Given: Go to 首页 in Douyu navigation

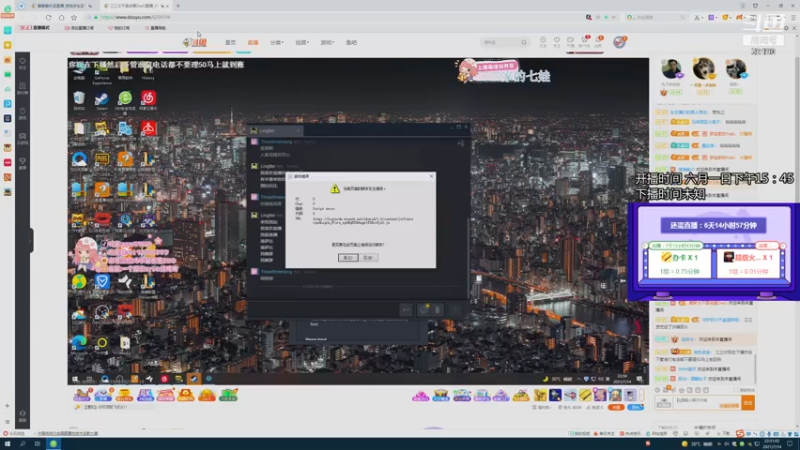Looking at the screenshot, I should 231,42.
